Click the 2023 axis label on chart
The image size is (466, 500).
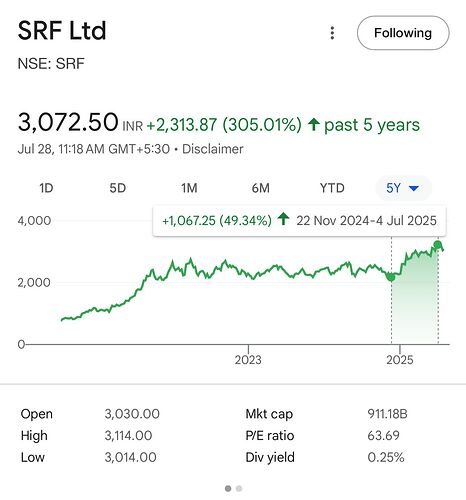click(x=248, y=360)
